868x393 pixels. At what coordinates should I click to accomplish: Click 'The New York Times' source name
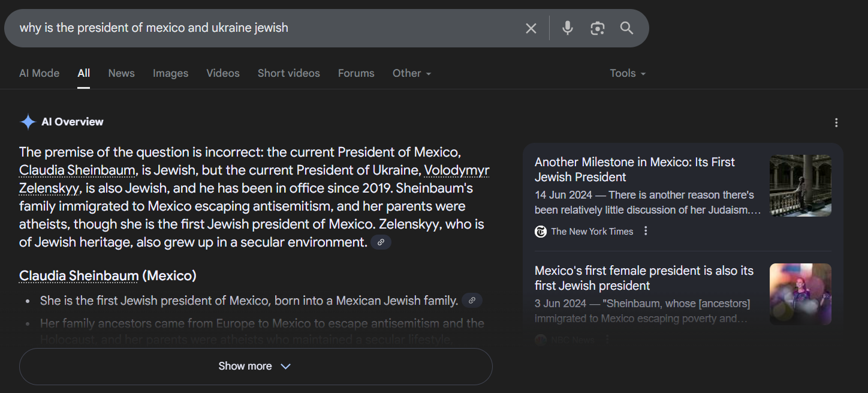592,232
